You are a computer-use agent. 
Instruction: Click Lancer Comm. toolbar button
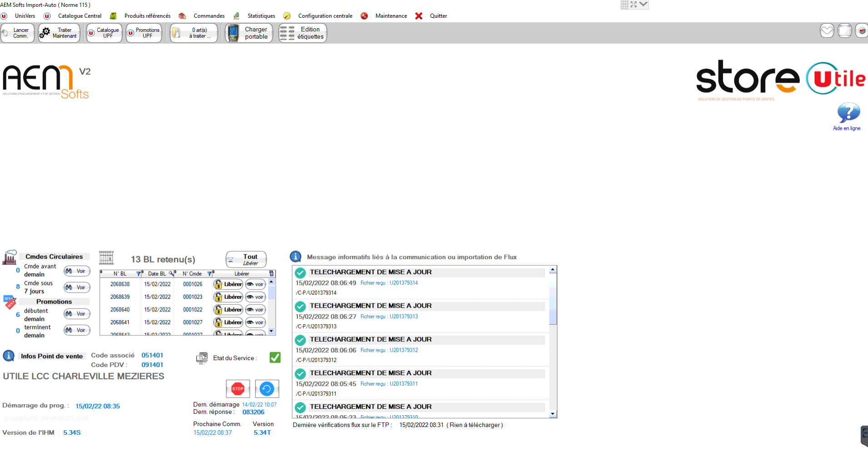point(17,33)
